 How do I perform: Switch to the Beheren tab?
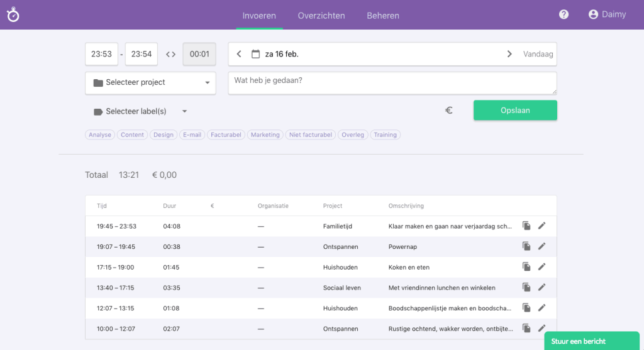pos(383,16)
